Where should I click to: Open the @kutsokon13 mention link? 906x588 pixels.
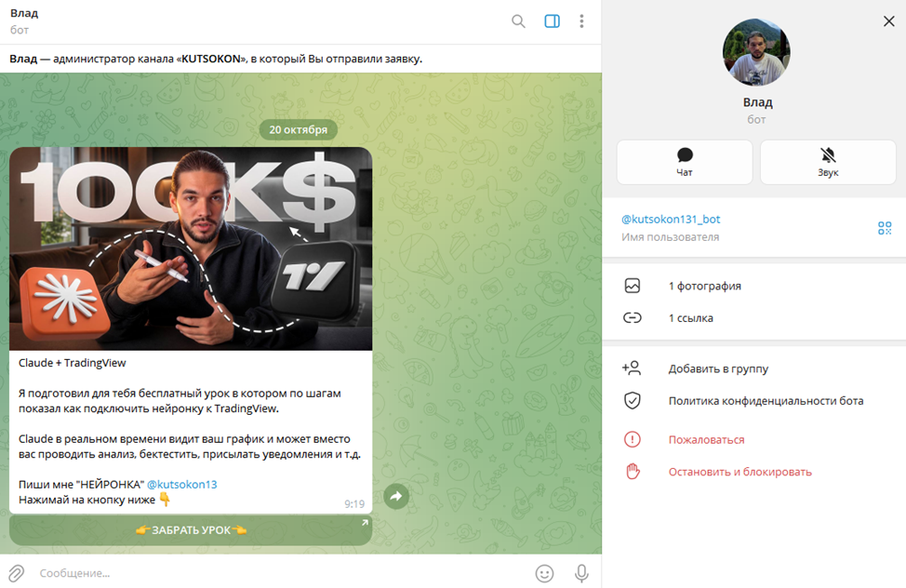point(182,485)
